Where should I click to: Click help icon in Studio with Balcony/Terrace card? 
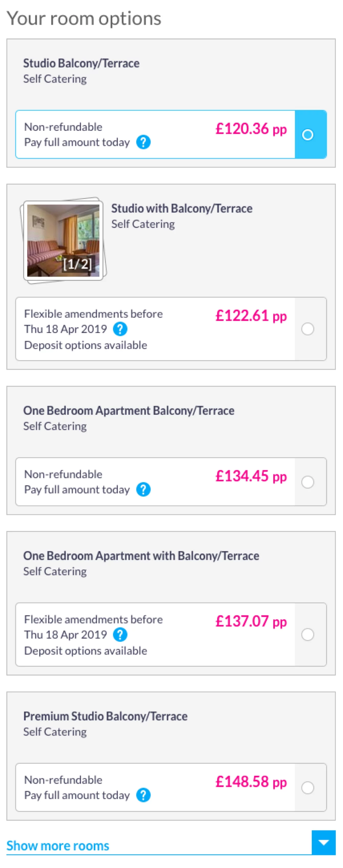click(120, 329)
